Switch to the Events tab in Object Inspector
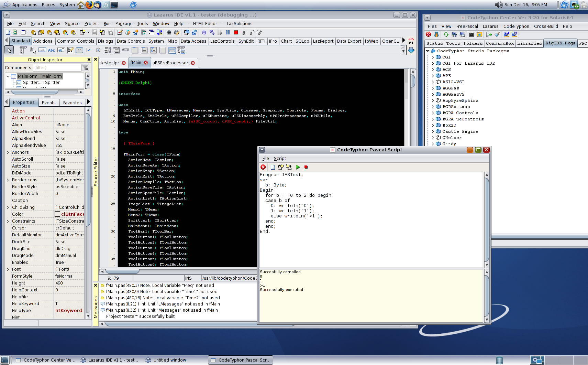Screen dimensions: 588x365 point(48,103)
